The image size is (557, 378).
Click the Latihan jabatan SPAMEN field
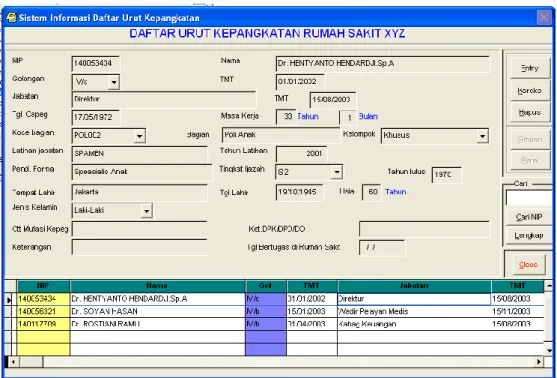139,154
